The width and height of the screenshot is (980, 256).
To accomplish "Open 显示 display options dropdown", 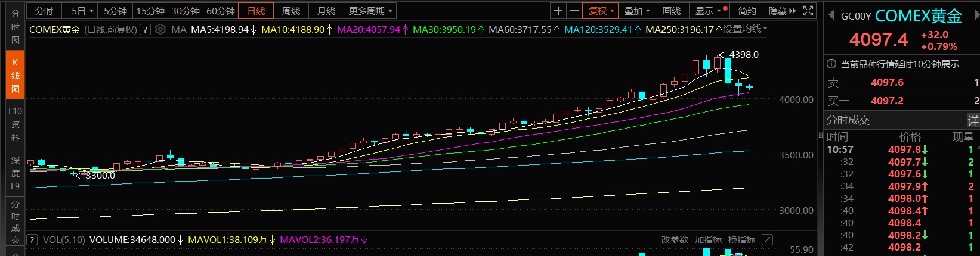I will (709, 11).
